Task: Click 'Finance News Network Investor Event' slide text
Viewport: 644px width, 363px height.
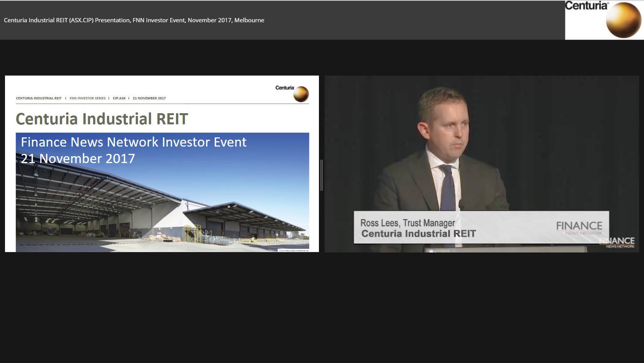Action: point(133,142)
